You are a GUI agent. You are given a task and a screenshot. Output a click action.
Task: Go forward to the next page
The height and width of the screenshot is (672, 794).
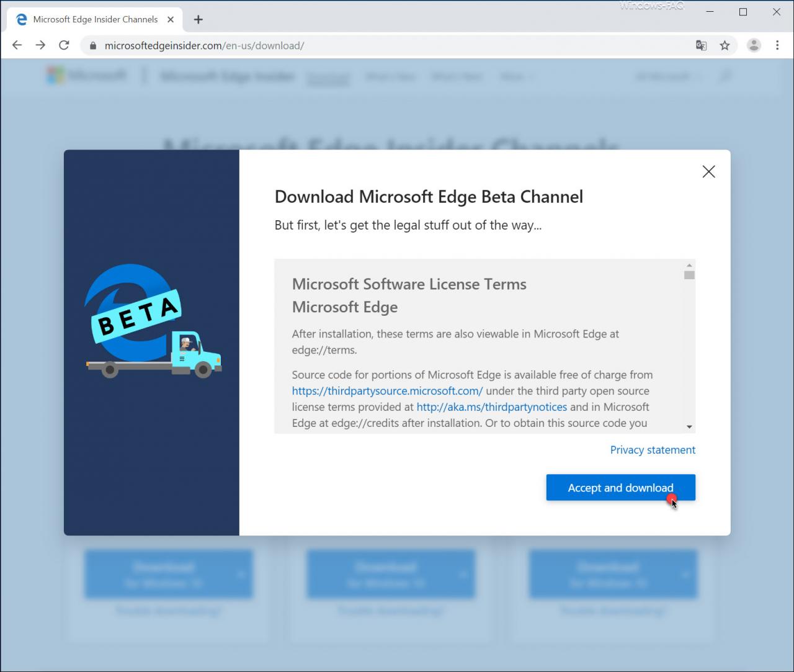40,45
